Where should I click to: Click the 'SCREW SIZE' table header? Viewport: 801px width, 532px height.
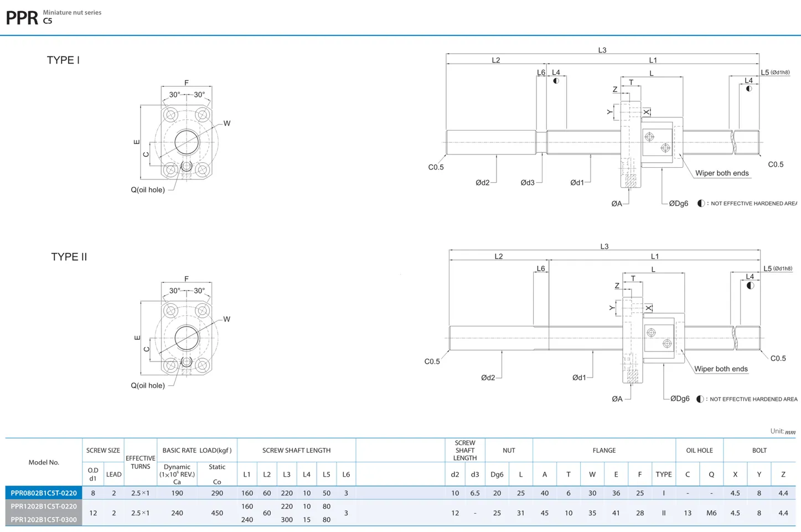(103, 451)
